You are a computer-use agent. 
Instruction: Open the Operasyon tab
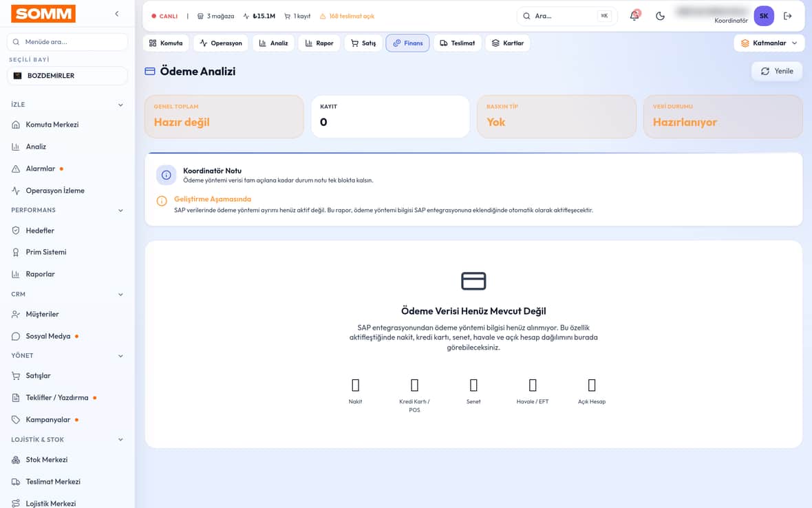coord(221,43)
